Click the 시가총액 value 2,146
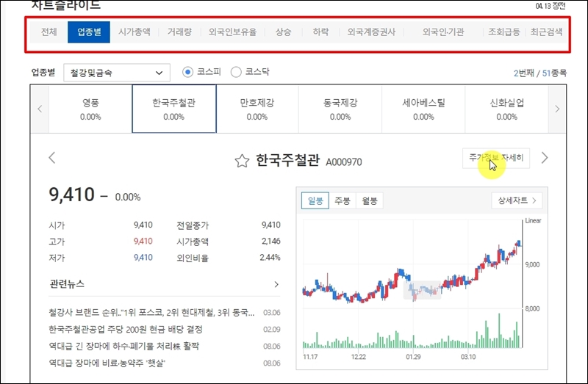Image resolution: width=588 pixels, height=384 pixels. (270, 242)
